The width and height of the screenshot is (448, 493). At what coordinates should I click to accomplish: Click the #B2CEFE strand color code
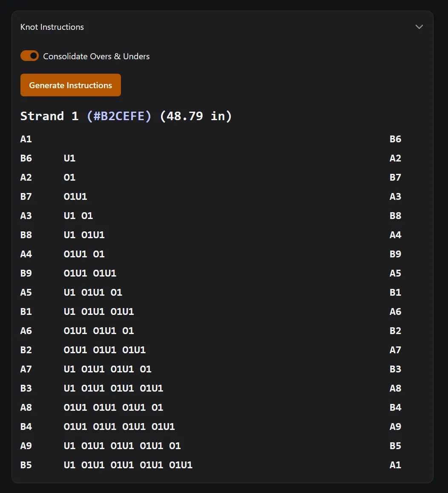tap(119, 116)
